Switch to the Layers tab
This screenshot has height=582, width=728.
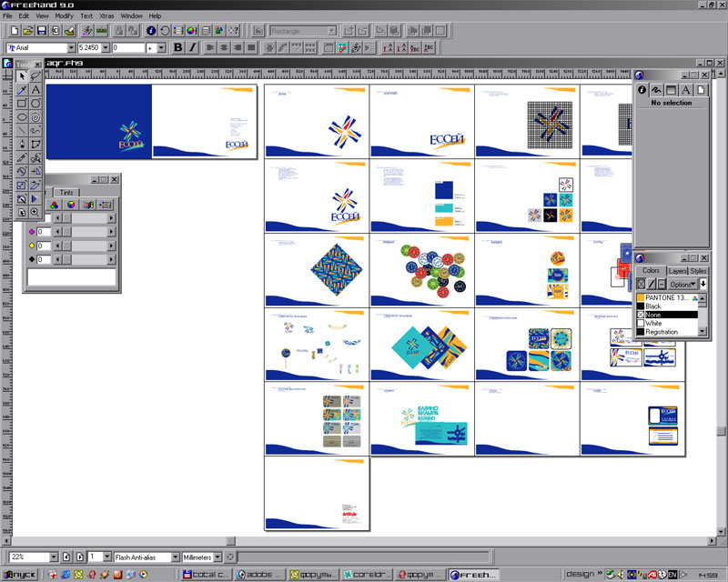point(677,271)
